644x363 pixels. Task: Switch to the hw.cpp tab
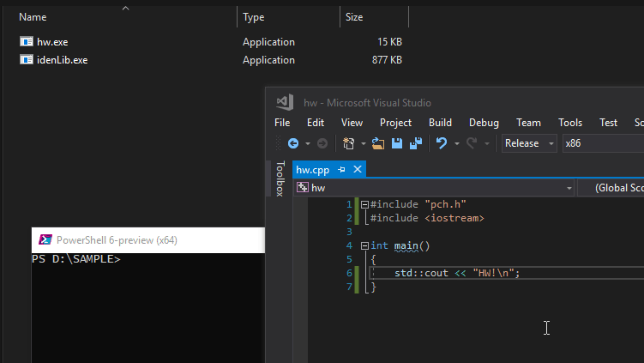313,170
